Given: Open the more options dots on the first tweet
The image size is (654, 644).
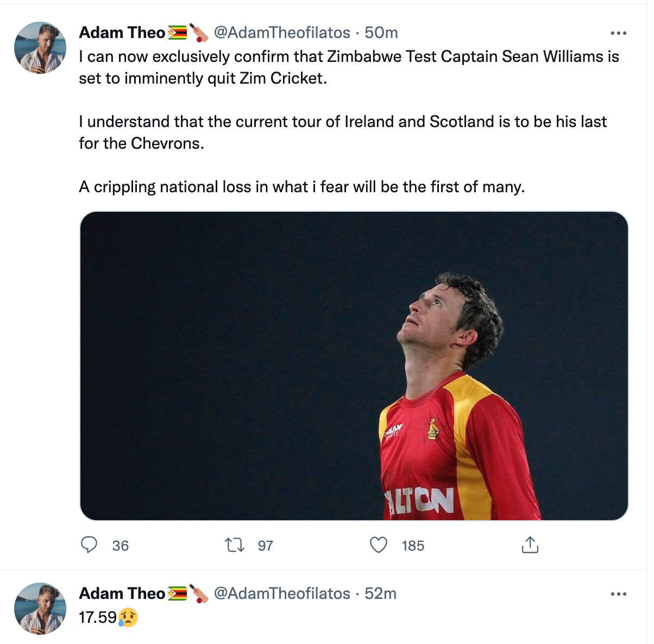Looking at the screenshot, I should pos(619,33).
